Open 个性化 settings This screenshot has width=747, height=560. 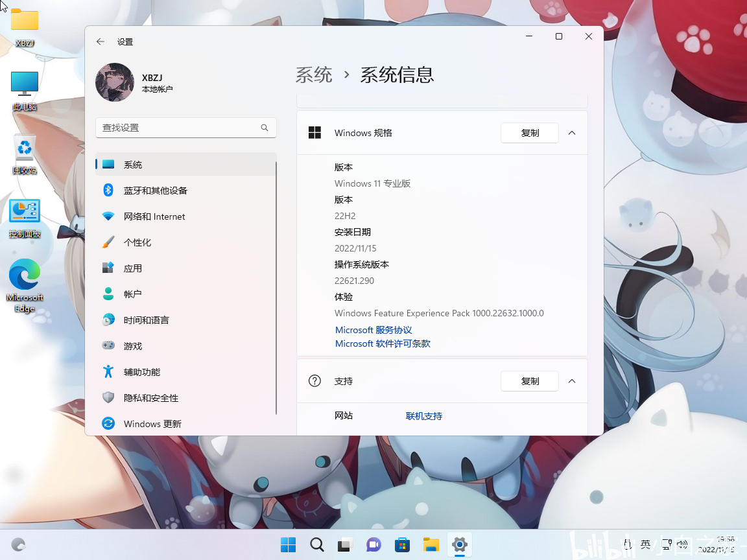[186, 242]
